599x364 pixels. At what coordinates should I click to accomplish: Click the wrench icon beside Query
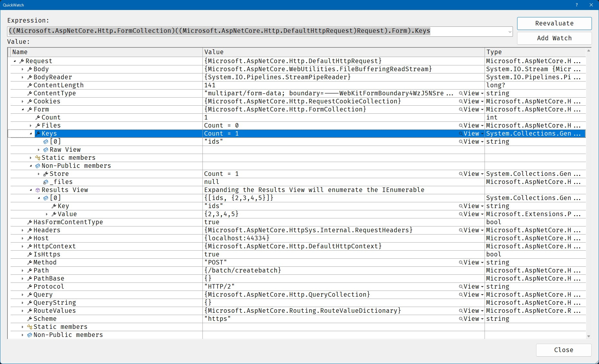pos(30,295)
